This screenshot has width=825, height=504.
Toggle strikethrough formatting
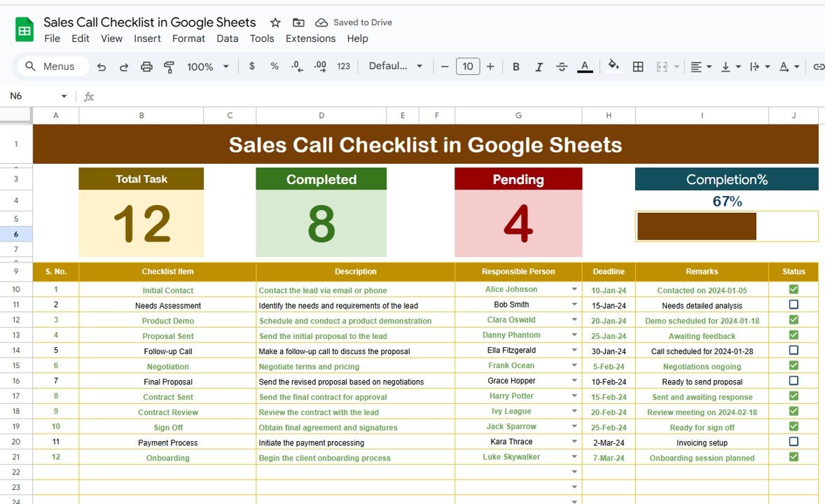click(562, 66)
